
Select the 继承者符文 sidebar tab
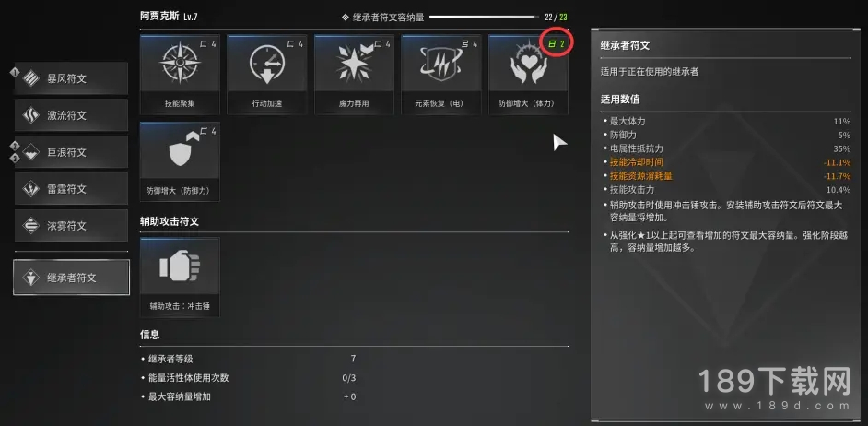pyautogui.click(x=71, y=278)
